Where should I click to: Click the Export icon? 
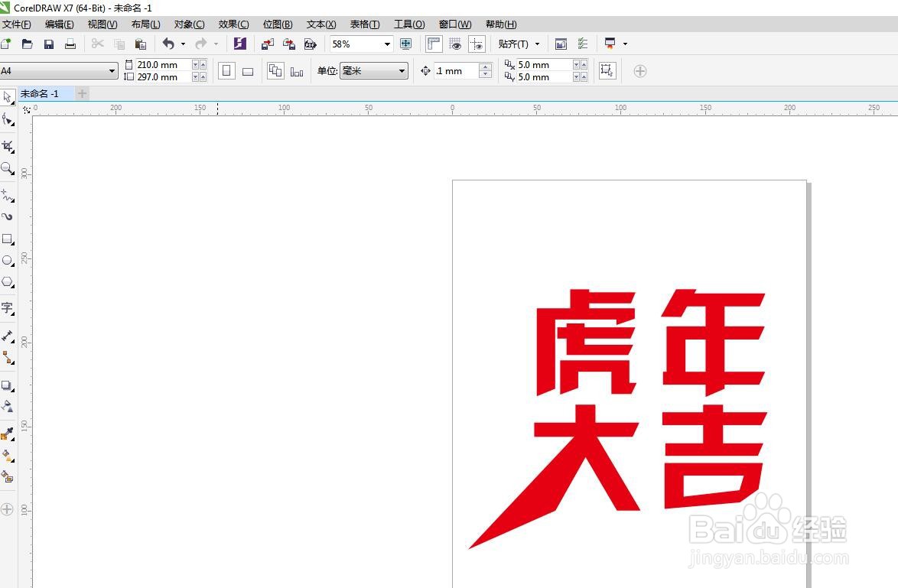click(289, 44)
